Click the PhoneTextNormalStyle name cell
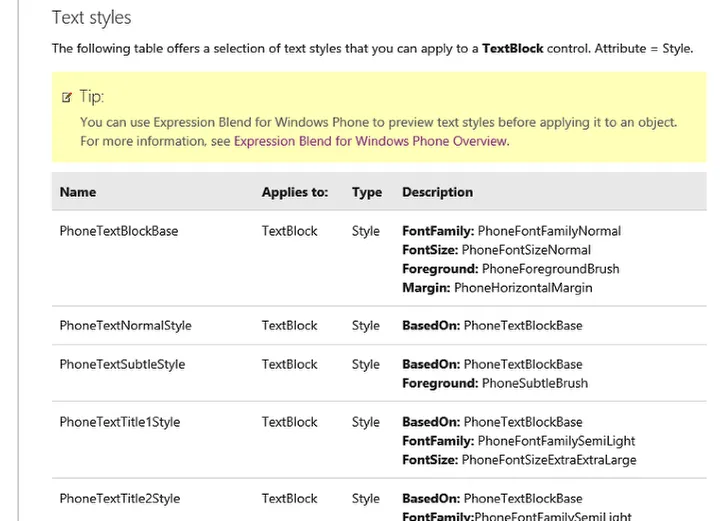This screenshot has width=720, height=521. pos(125,325)
